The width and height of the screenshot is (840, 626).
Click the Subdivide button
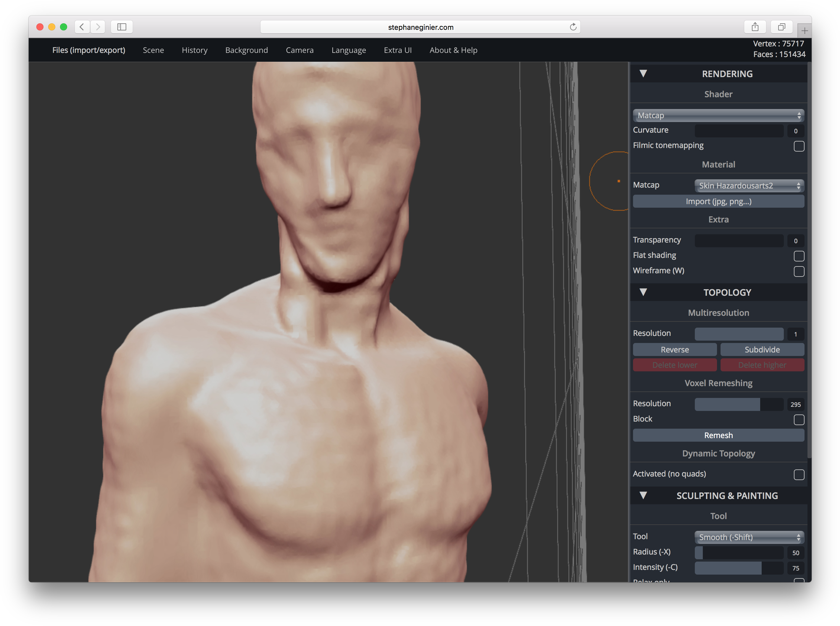(x=762, y=349)
